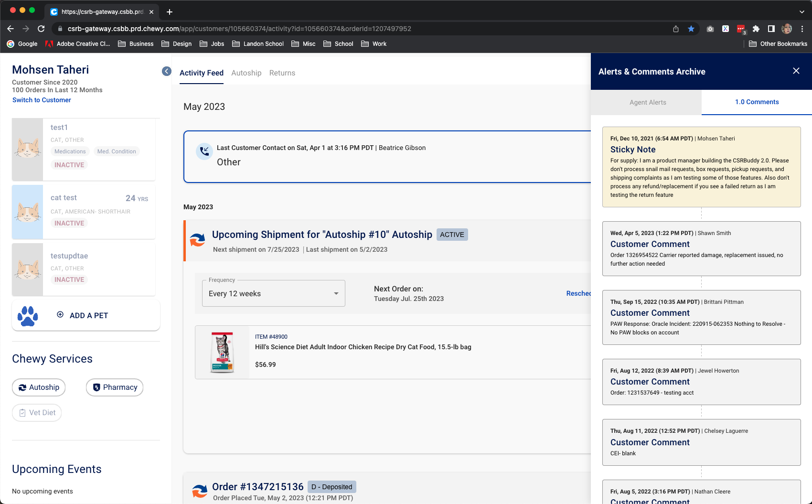The height and width of the screenshot is (504, 812).
Task: Close the csrb-gateway browser tab
Action: tap(151, 12)
